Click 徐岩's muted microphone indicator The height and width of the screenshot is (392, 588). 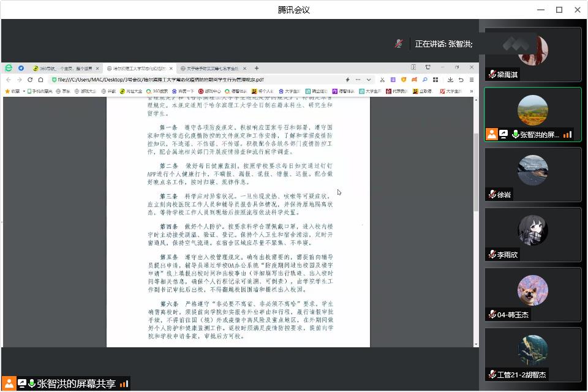492,195
